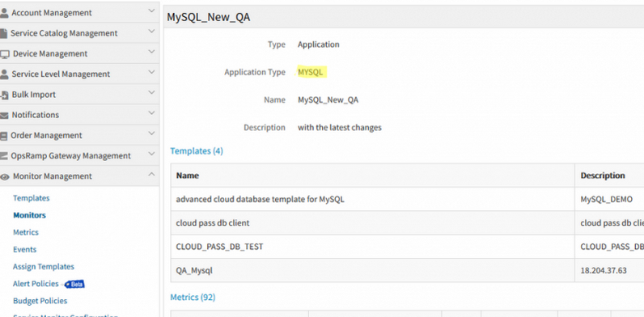Click the Type value Application
This screenshot has height=317, width=644.
pos(319,44)
